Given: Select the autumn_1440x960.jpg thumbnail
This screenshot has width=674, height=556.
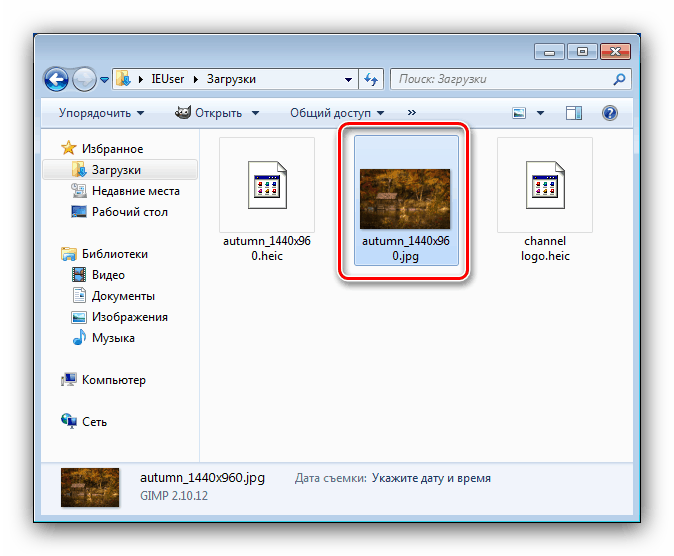Looking at the screenshot, I should tap(405, 198).
